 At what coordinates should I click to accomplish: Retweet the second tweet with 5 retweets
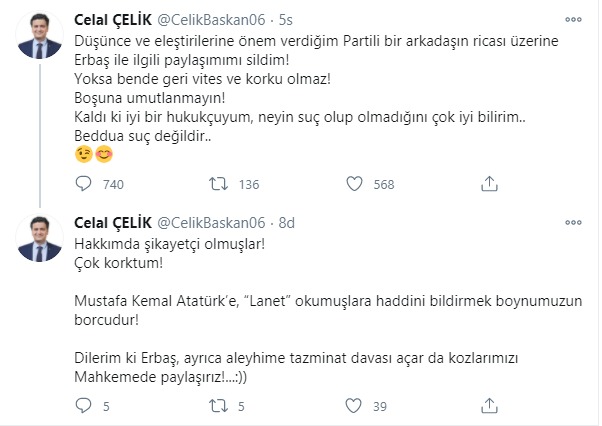[217, 406]
